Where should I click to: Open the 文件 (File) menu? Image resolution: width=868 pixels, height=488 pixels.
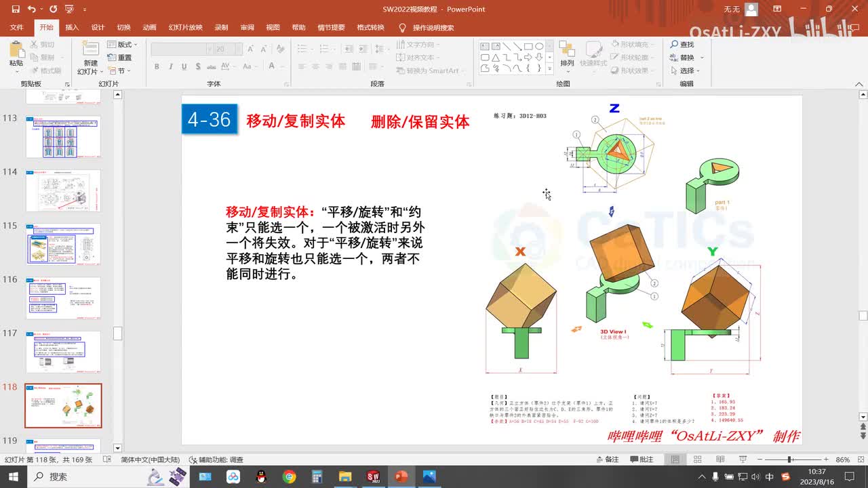[17, 27]
